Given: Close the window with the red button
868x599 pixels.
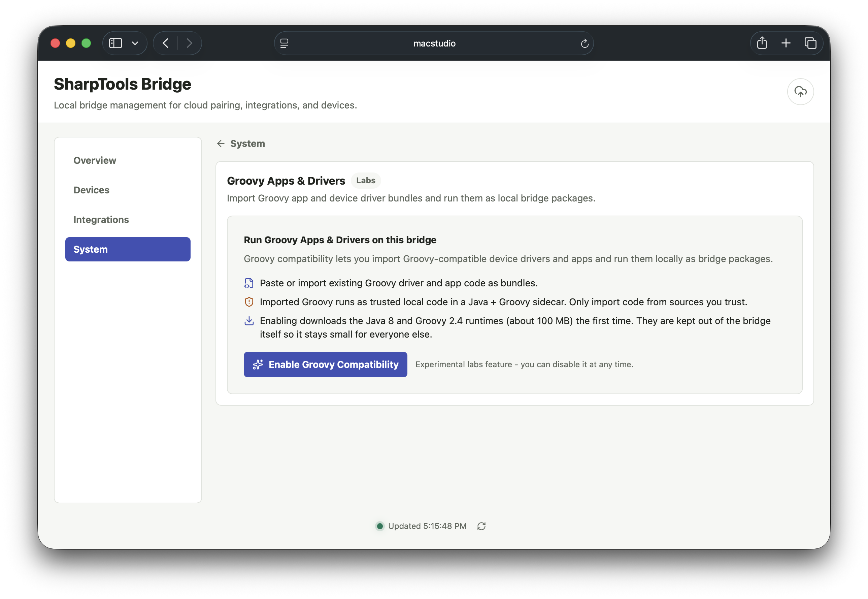Looking at the screenshot, I should 55,43.
